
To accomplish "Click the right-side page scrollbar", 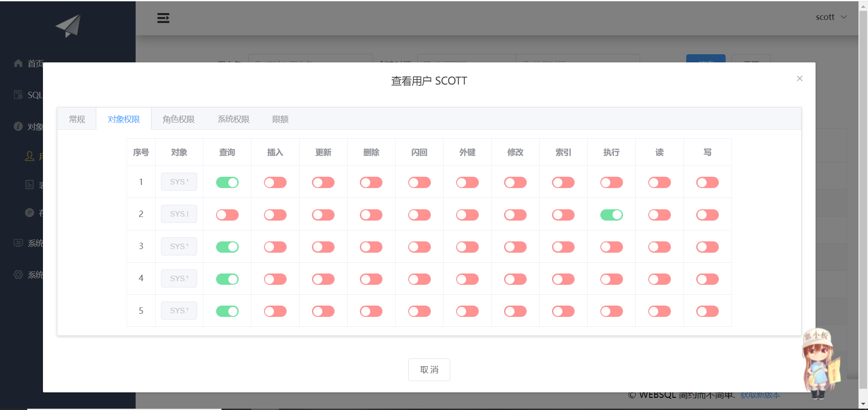I will point(863,203).
